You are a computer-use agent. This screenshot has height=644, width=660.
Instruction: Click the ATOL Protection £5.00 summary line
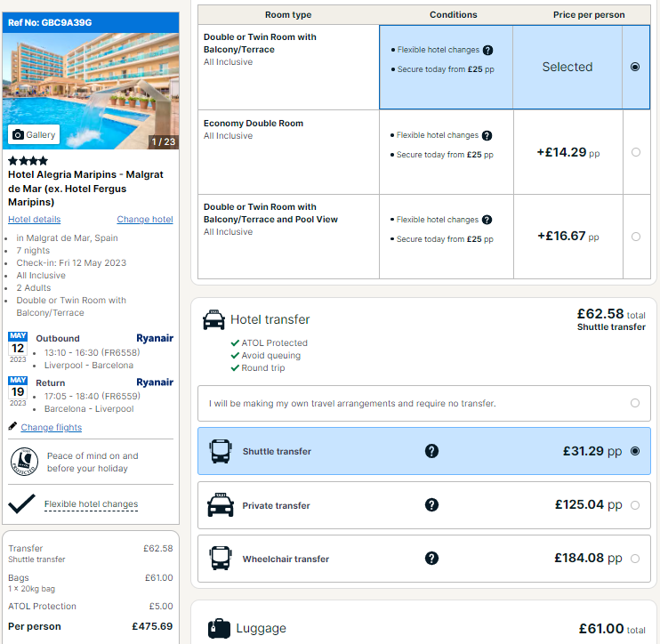[91, 606]
